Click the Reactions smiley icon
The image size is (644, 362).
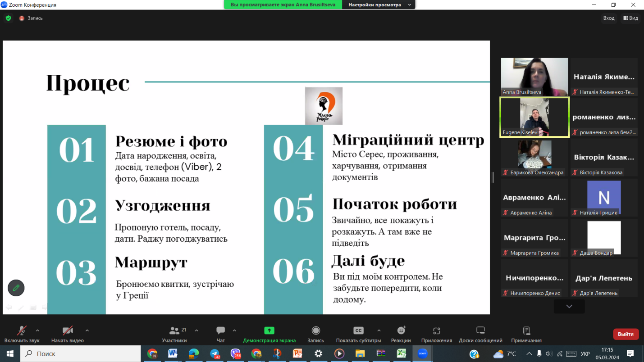pyautogui.click(x=401, y=331)
